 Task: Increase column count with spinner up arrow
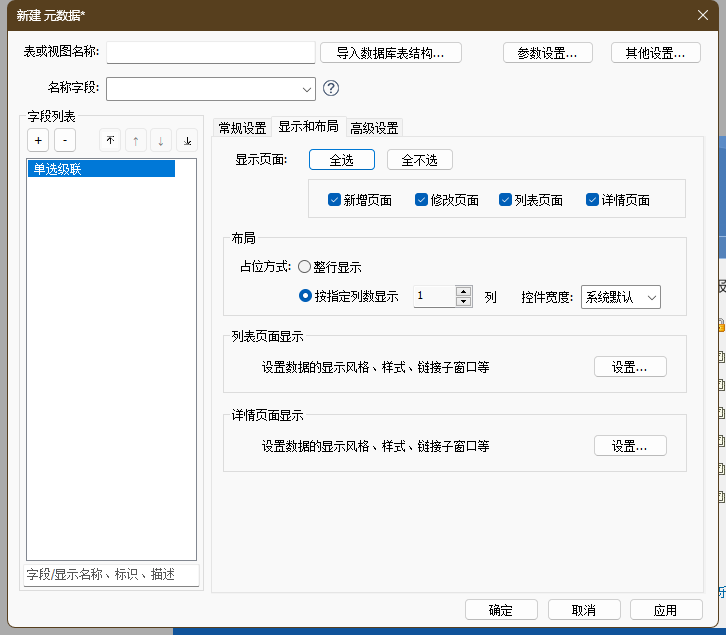point(463,291)
